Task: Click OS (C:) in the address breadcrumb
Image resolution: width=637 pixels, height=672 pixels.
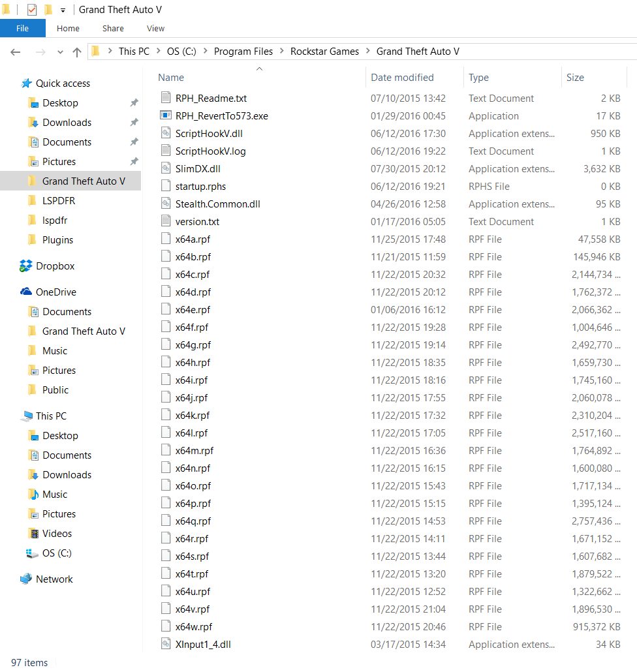Action: 181,52
